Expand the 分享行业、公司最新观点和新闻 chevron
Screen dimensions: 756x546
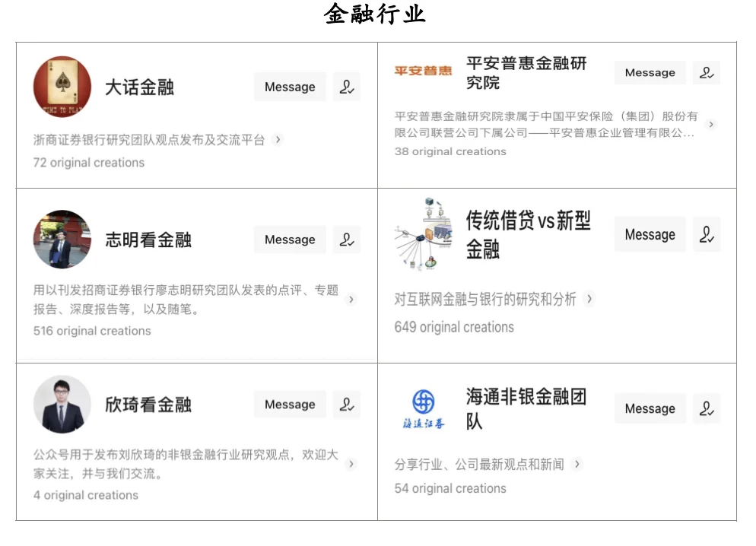tap(577, 464)
